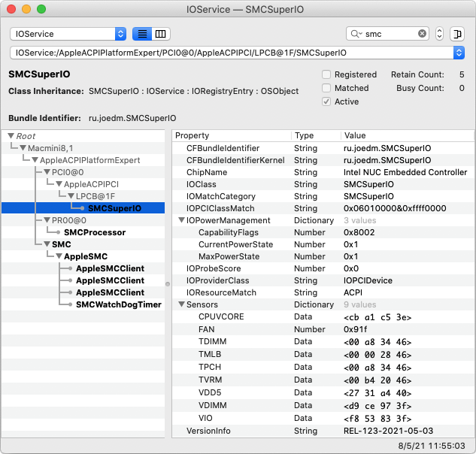Select the TMLB sensor row
Screen dimensions: 476x454
323,355
